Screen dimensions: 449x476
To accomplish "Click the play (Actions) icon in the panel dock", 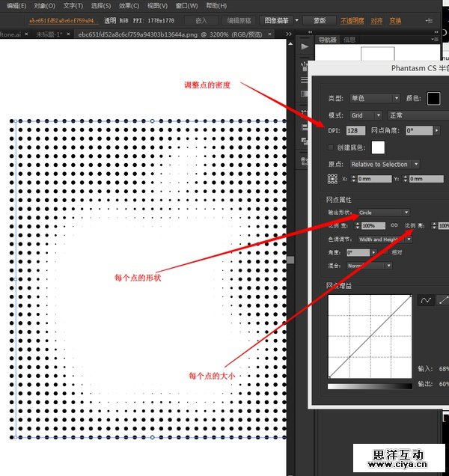I will tap(305, 46).
